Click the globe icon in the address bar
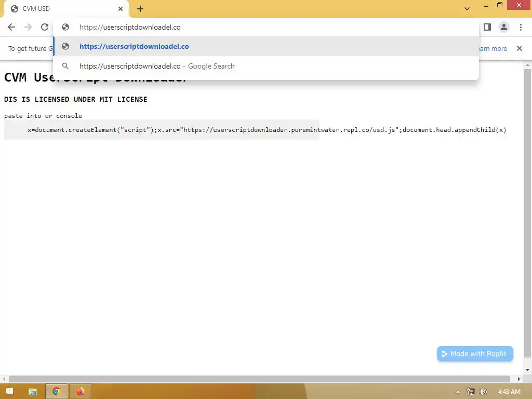The width and height of the screenshot is (532, 399). click(65, 27)
